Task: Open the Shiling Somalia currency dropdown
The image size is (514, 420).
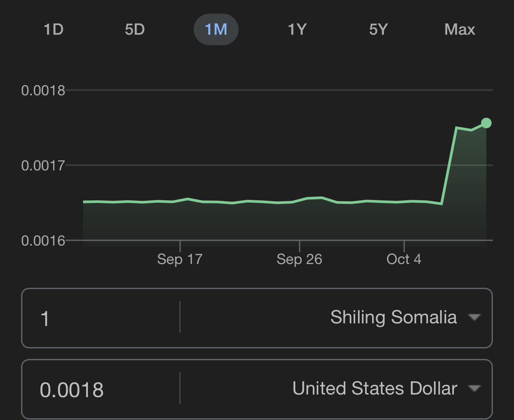Action: (x=393, y=317)
